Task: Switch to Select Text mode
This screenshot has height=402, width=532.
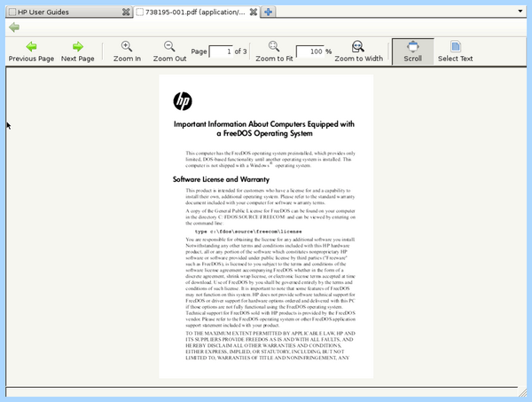Action: click(456, 51)
